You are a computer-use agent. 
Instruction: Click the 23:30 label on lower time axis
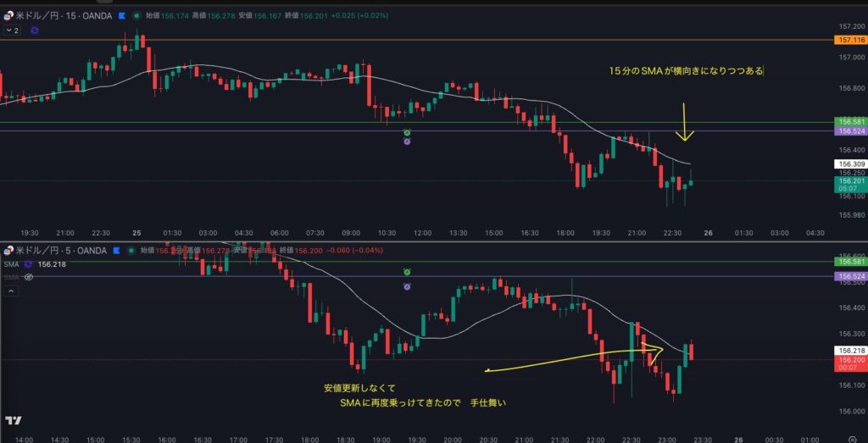point(703,440)
